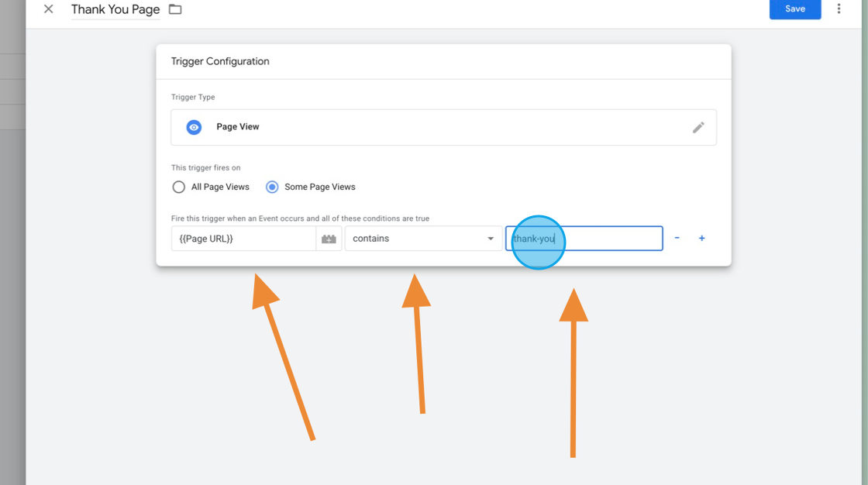Save the trigger
The height and width of the screenshot is (485, 868).
(x=794, y=9)
